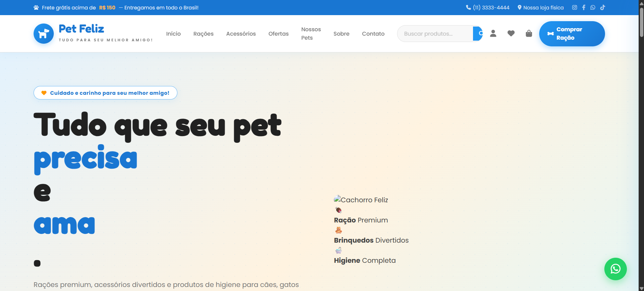The image size is (644, 291).
Task: Open the Contato menu item
Action: point(373,34)
